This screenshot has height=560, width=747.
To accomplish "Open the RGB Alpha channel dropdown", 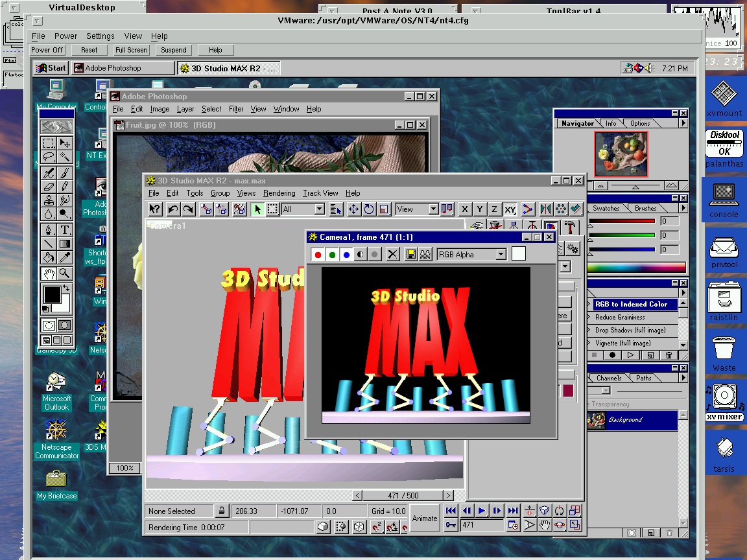I will click(x=501, y=255).
